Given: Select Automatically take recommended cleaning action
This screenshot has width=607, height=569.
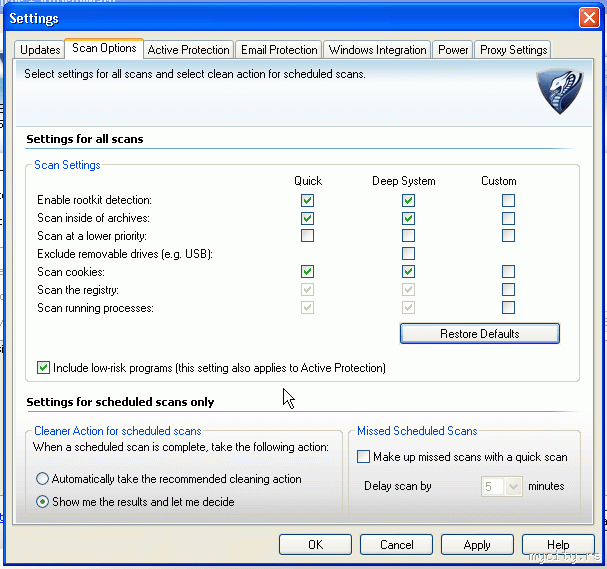Looking at the screenshot, I should click(43, 479).
